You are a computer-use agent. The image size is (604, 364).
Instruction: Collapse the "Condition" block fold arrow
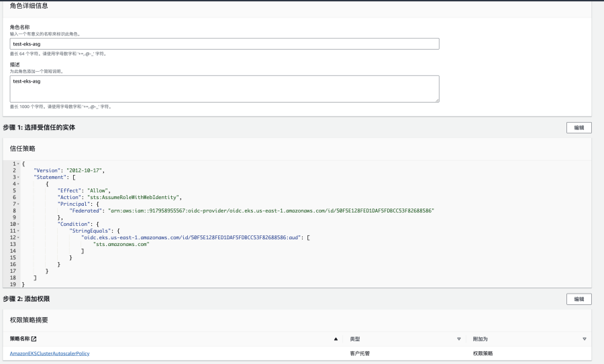click(18, 224)
